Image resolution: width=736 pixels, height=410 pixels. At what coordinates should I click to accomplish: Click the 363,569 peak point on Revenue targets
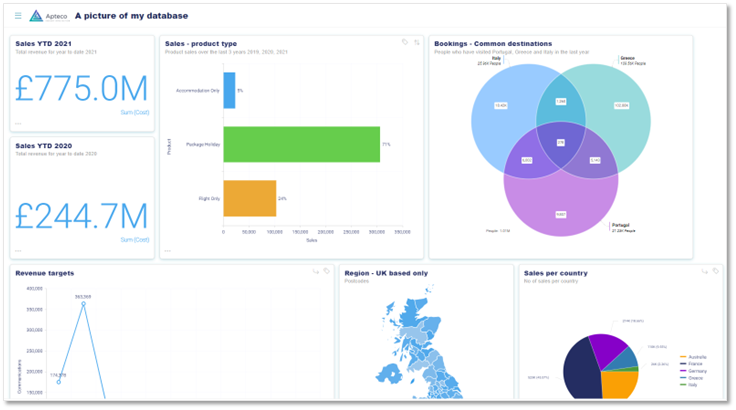click(x=83, y=304)
